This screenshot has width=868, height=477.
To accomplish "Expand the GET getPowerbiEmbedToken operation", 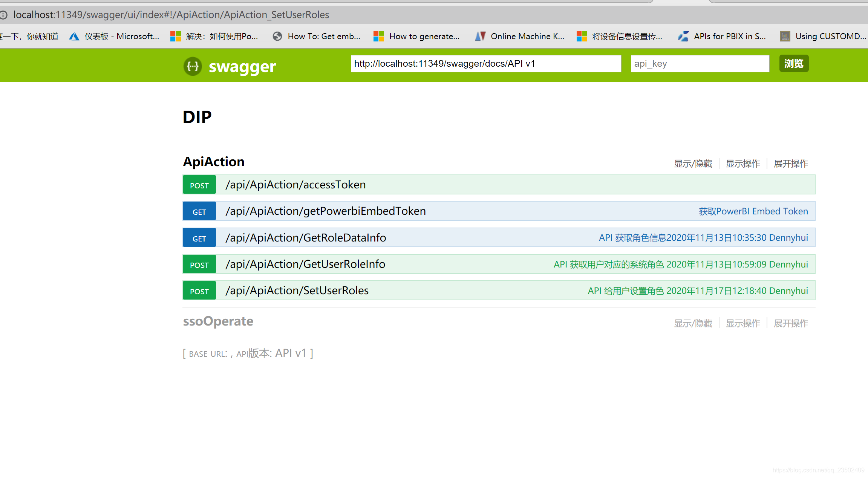I will pyautogui.click(x=325, y=211).
